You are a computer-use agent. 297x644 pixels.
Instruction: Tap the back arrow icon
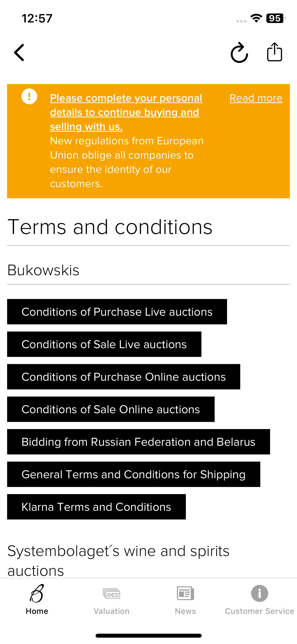click(19, 53)
